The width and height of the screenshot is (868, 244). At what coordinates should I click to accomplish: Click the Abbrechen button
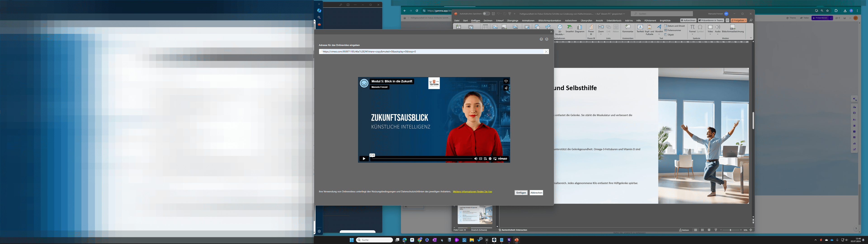coord(536,193)
